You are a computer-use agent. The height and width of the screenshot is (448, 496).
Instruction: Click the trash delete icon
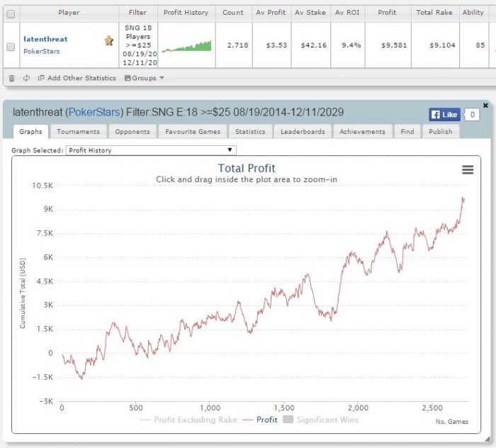(12, 78)
